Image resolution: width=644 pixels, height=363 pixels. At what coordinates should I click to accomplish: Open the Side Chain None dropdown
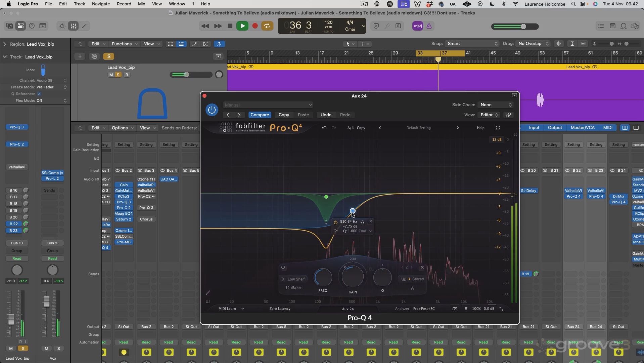pyautogui.click(x=495, y=105)
